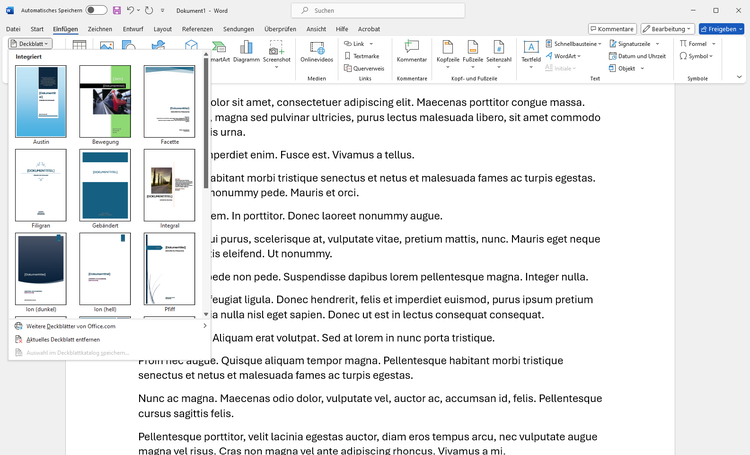Click the Suchen search field

pos(378,10)
